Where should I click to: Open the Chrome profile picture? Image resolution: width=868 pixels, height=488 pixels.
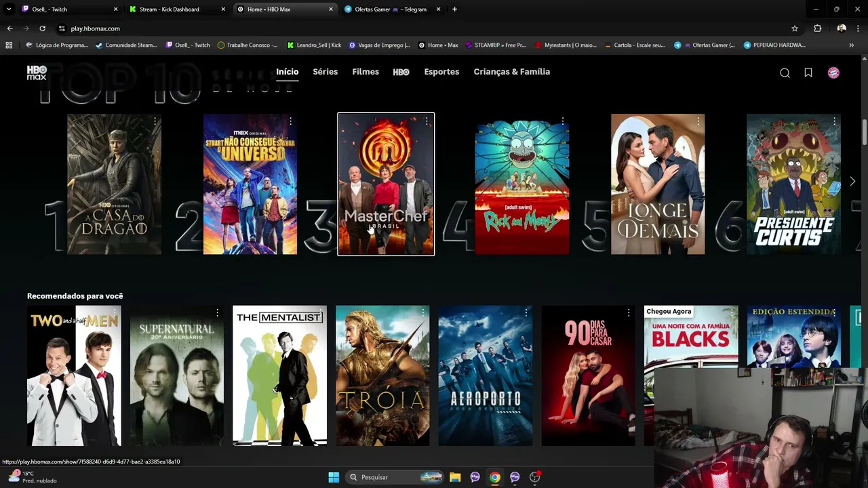click(842, 28)
